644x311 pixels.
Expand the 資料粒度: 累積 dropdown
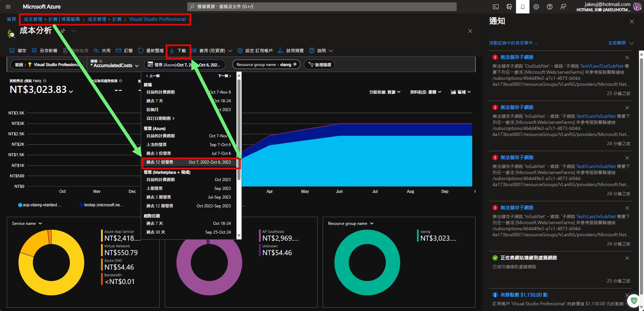click(425, 92)
